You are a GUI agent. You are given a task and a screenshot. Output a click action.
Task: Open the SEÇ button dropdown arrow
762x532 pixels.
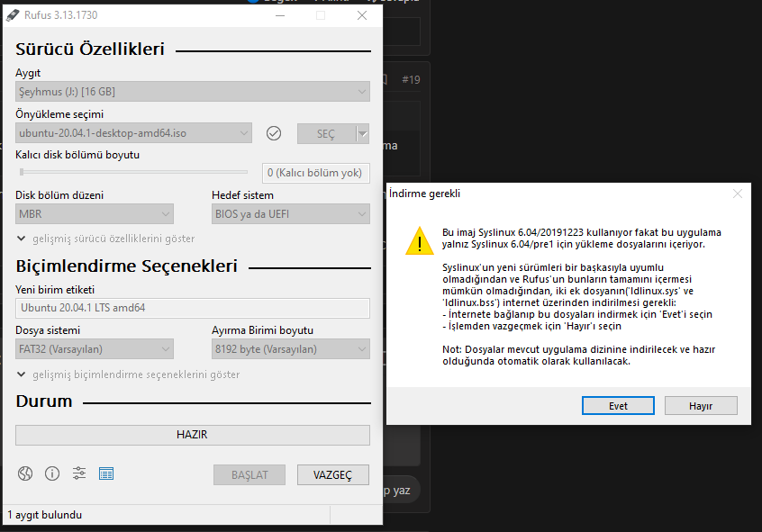coord(363,133)
